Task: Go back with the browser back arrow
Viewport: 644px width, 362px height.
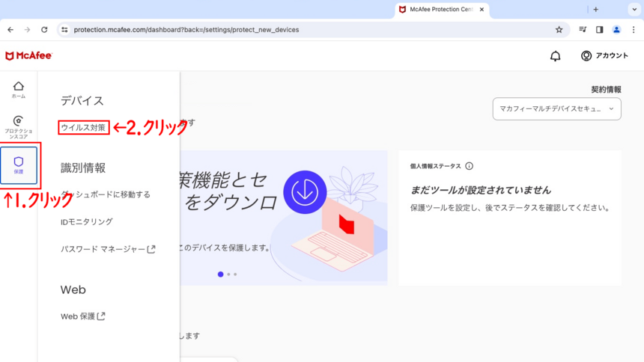Action: coord(10,30)
